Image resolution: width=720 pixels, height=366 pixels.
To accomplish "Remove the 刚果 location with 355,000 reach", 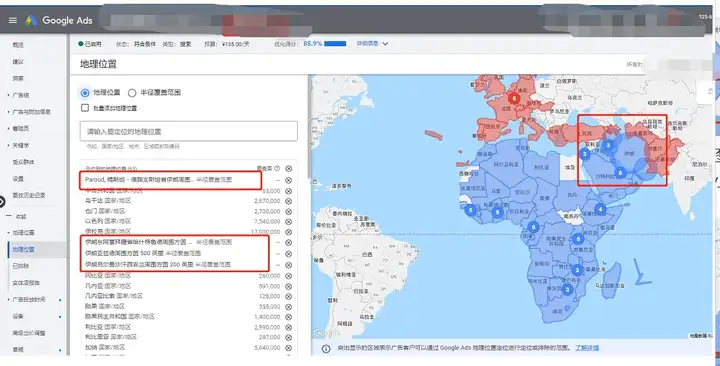I will point(288,306).
